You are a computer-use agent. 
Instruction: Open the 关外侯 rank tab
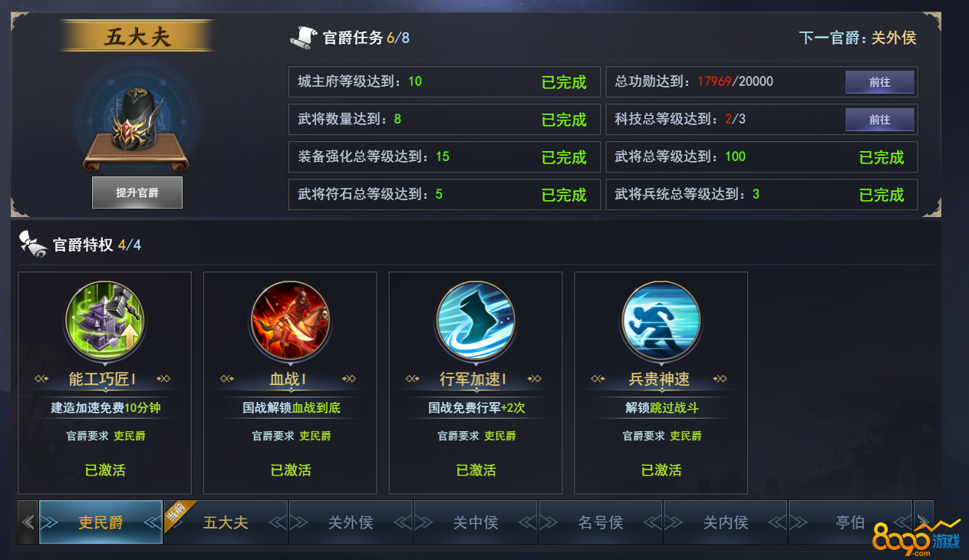click(351, 522)
